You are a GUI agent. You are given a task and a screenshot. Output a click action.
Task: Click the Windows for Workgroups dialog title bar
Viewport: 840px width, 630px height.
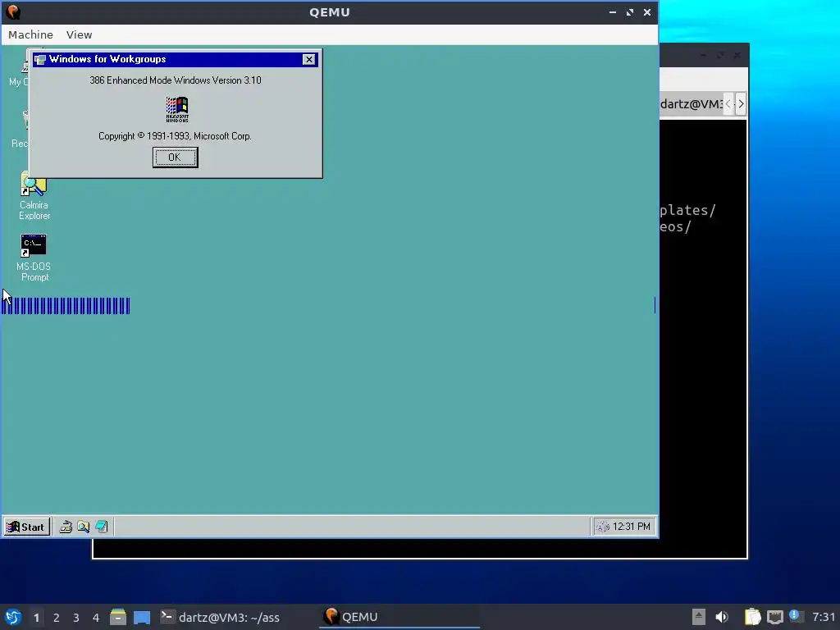pos(176,59)
